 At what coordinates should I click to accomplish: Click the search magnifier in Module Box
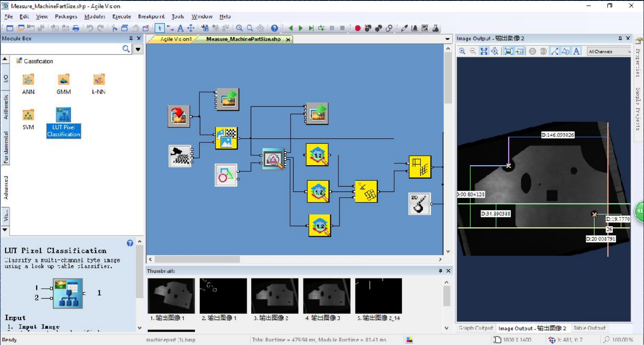pyautogui.click(x=126, y=49)
